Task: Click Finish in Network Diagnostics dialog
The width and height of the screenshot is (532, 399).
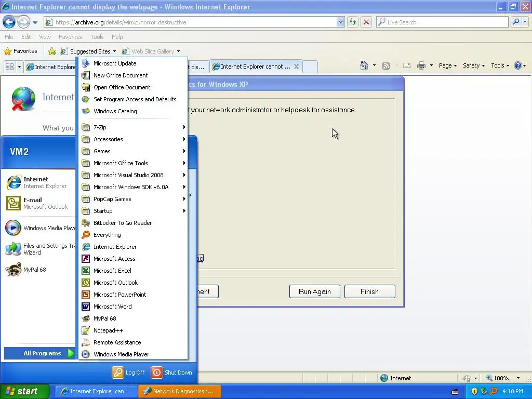Action: pyautogui.click(x=369, y=291)
